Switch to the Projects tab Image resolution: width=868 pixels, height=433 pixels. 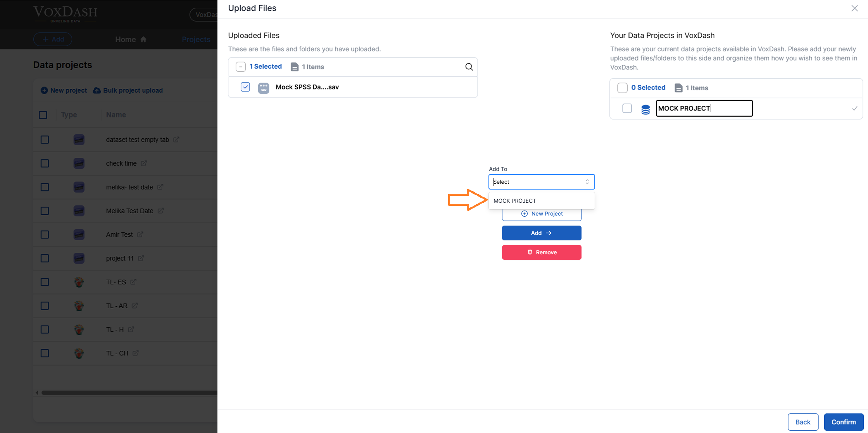click(196, 40)
